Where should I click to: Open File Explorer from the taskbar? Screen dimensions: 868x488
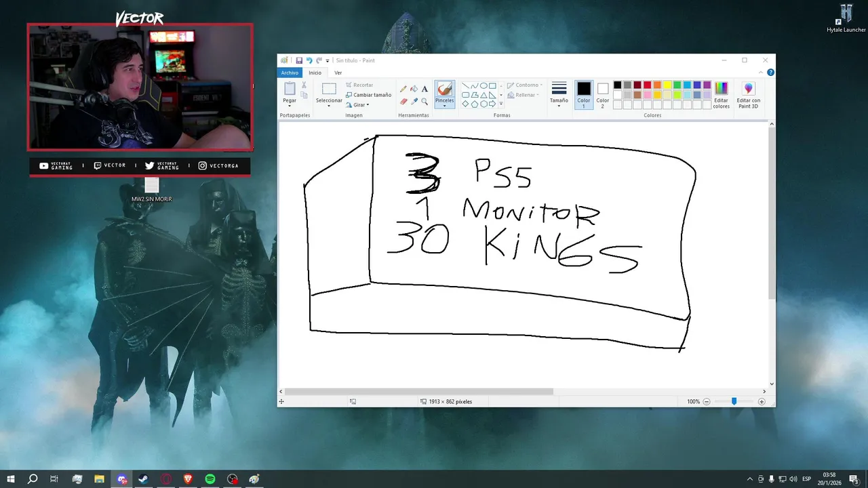tap(99, 479)
